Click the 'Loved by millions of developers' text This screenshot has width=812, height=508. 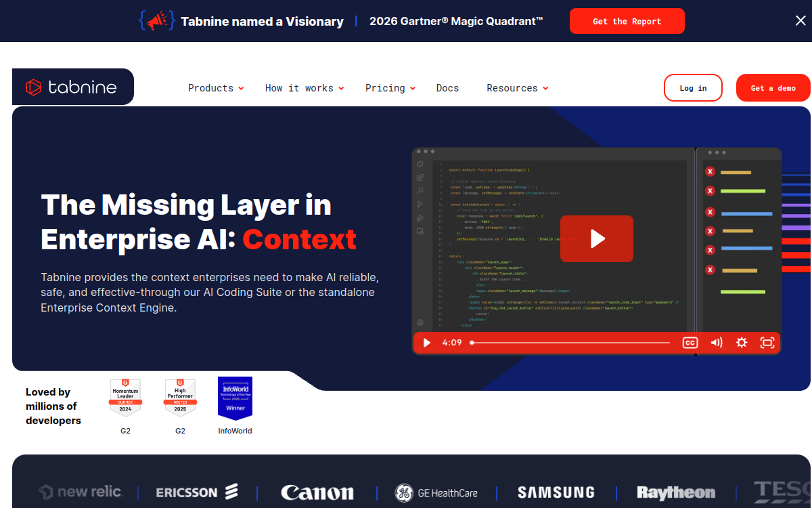click(x=53, y=406)
